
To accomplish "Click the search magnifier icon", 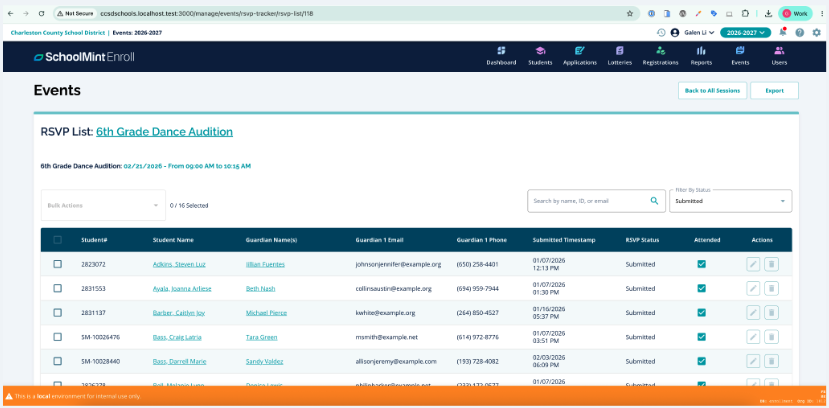I will [x=654, y=201].
